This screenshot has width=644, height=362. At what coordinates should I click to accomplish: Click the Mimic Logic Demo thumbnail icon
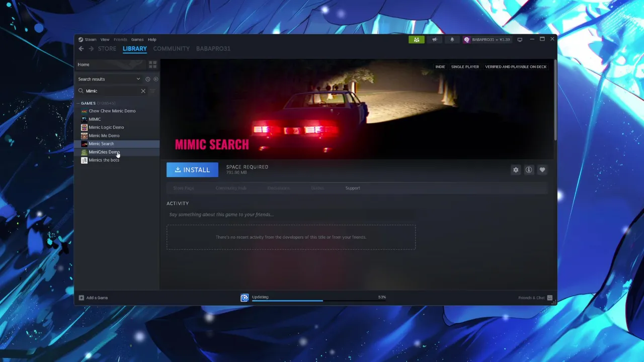click(x=84, y=127)
